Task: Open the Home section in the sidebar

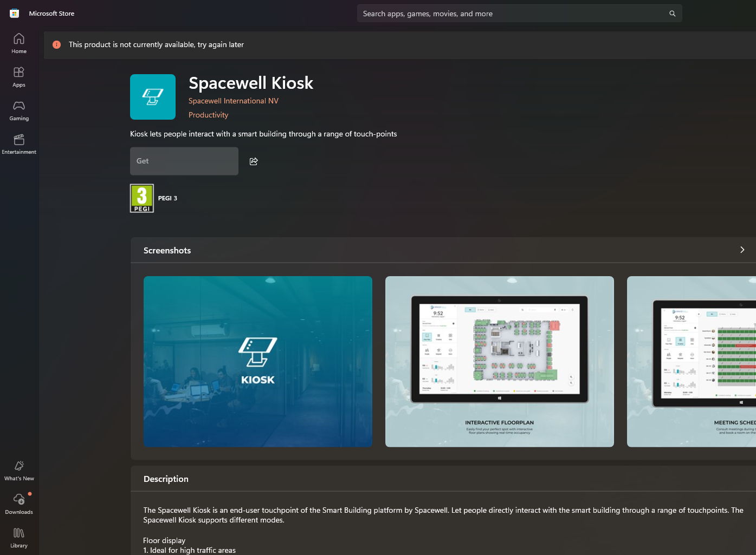Action: [19, 43]
